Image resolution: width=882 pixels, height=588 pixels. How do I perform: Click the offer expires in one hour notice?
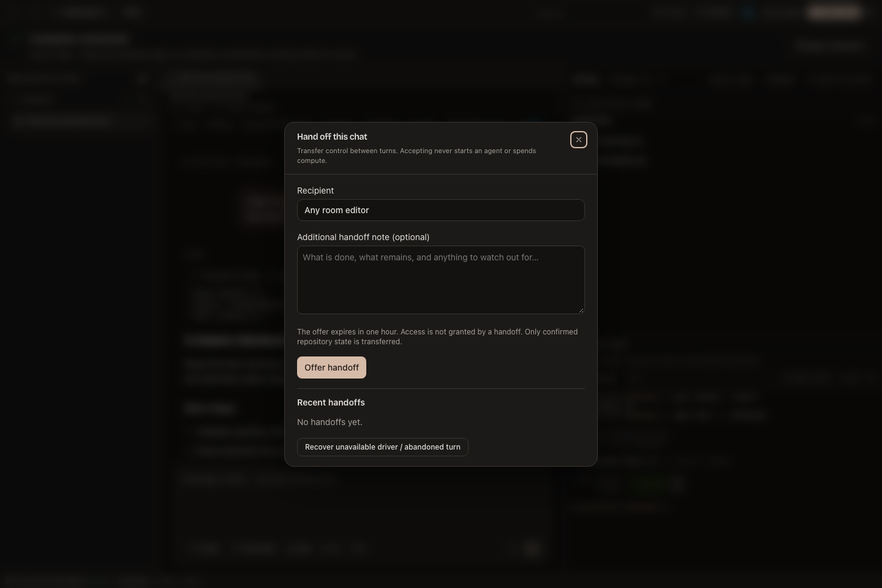click(437, 337)
